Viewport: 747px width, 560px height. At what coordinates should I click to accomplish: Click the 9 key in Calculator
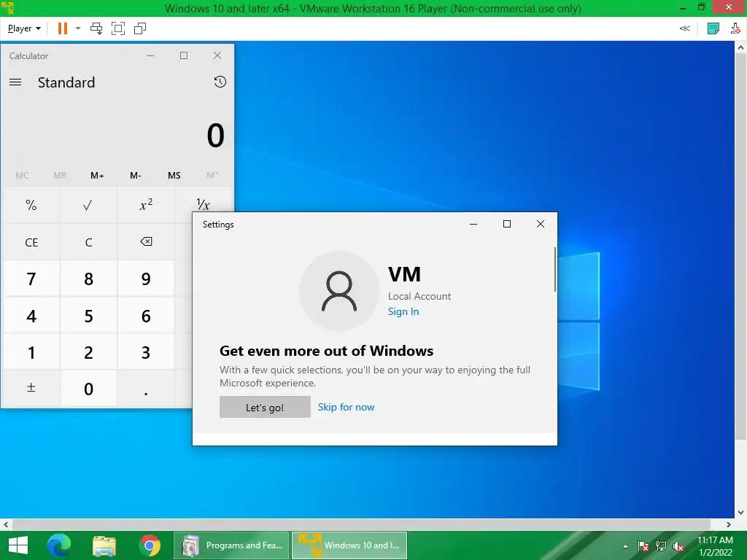[x=146, y=279]
